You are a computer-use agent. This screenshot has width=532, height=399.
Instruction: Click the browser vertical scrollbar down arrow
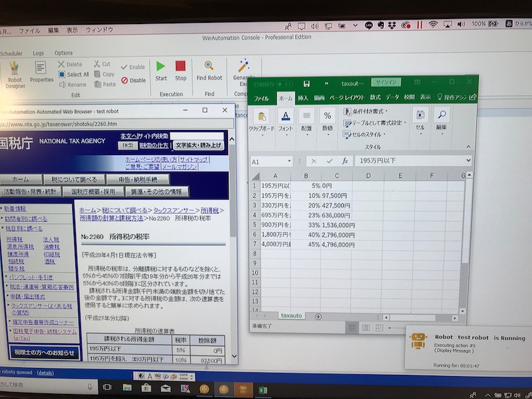pyautogui.click(x=234, y=356)
